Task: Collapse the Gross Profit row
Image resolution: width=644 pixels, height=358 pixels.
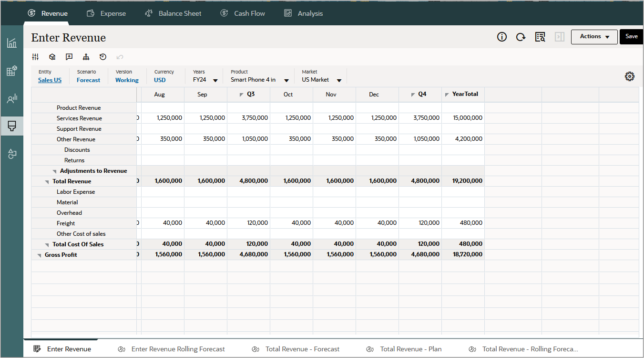Action: (x=40, y=255)
